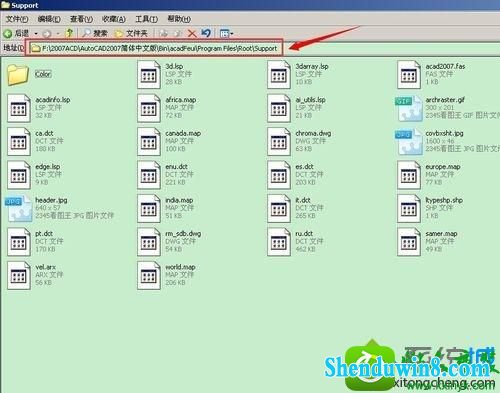The width and height of the screenshot is (500, 393).
Task: Click the address bar path field
Action: 154,48
